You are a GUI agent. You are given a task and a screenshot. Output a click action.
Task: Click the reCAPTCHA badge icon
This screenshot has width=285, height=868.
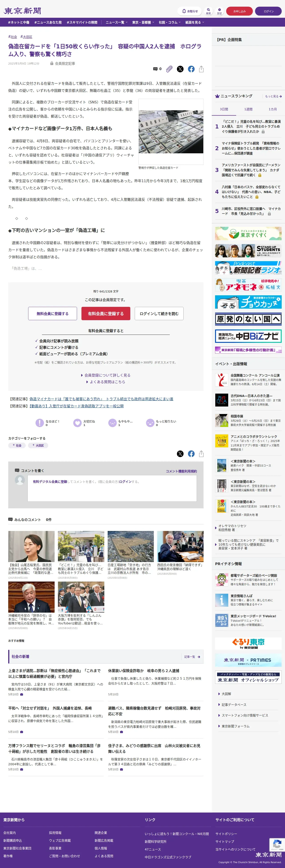pyautogui.click(x=277, y=845)
